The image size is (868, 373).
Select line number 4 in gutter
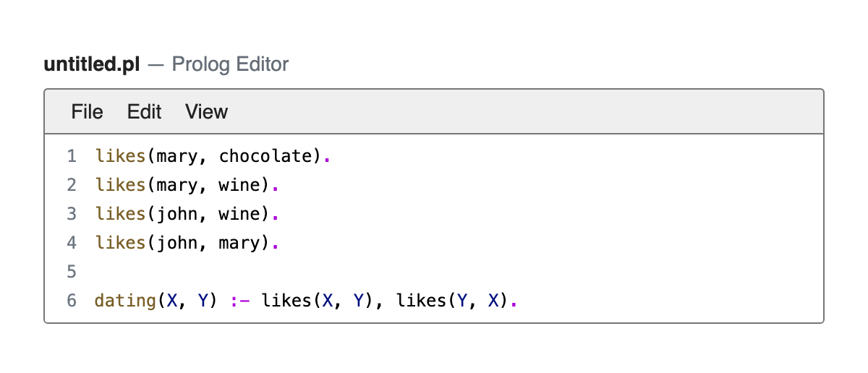coord(71,242)
